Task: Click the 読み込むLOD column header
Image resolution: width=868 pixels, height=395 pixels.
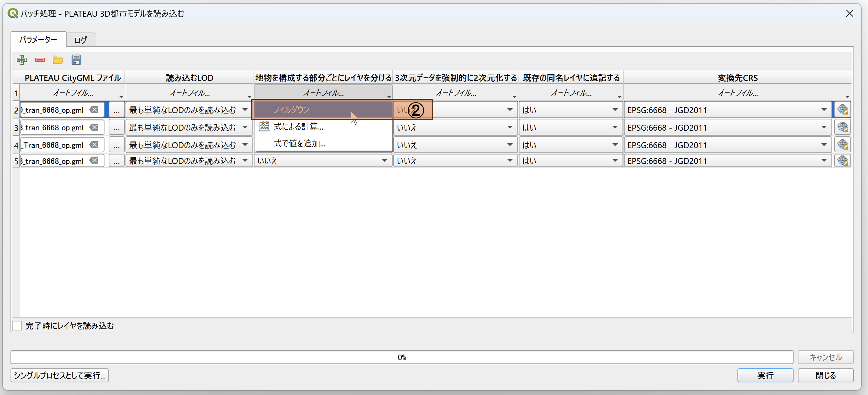Action: click(189, 78)
